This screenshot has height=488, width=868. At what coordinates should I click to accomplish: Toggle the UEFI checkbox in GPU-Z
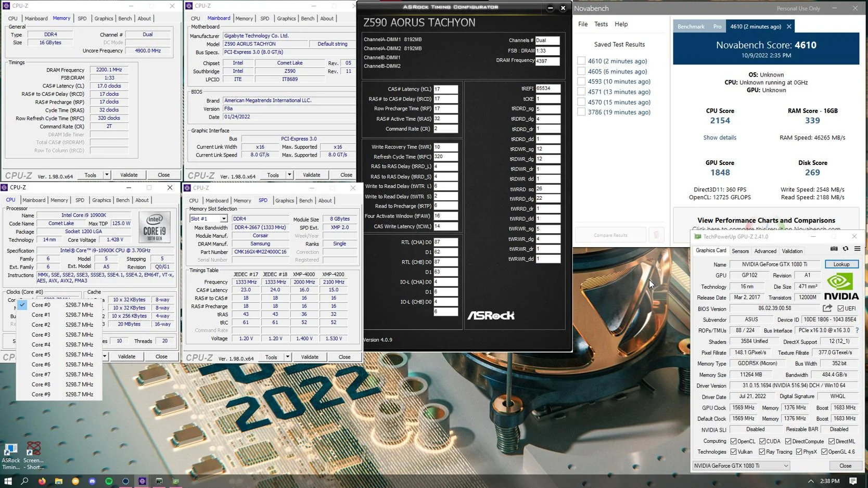tap(840, 309)
